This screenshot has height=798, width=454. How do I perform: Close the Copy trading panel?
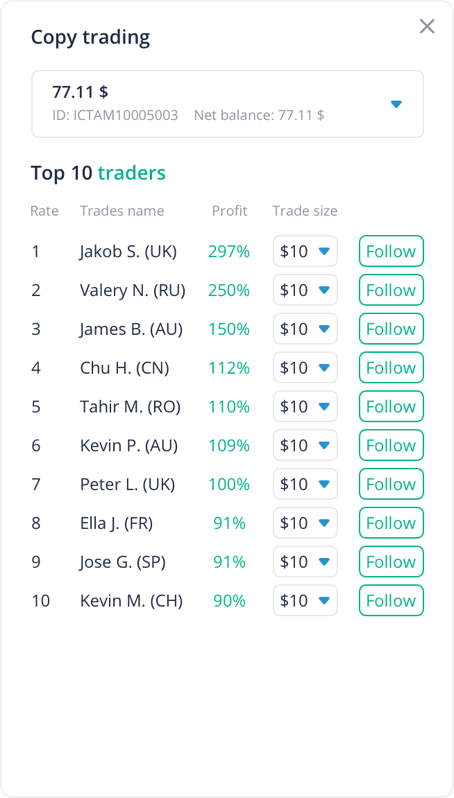[427, 26]
